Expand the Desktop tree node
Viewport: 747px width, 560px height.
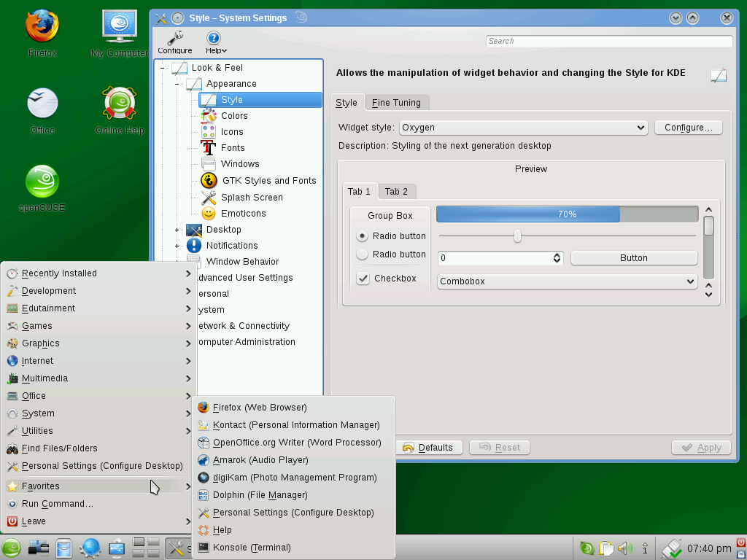tap(177, 230)
